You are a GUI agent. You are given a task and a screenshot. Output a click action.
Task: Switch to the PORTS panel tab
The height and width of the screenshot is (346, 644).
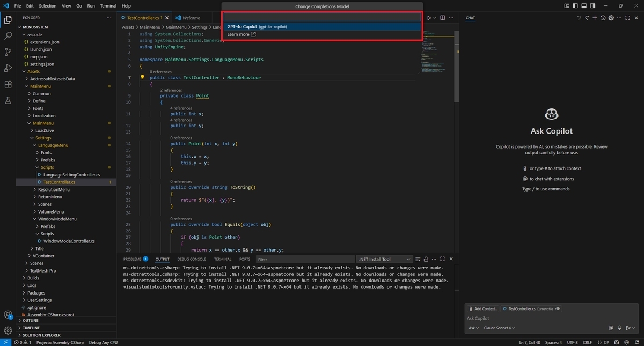[x=245, y=259]
